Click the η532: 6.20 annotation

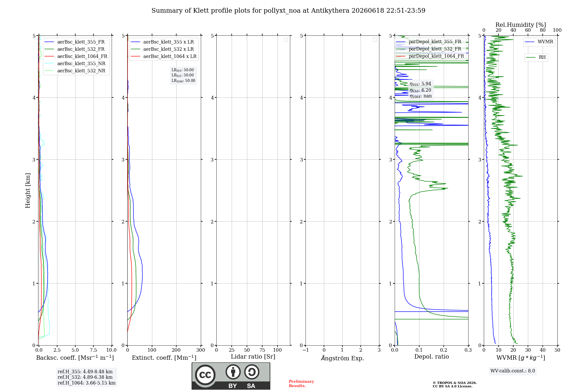pos(420,90)
